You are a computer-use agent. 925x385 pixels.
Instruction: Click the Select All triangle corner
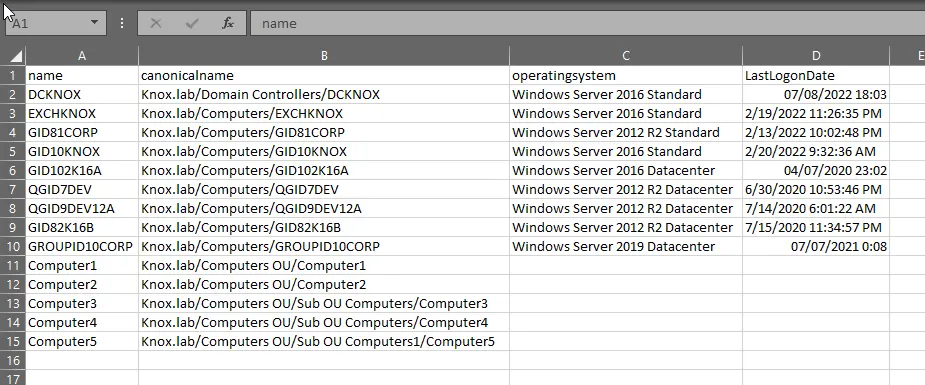pyautogui.click(x=17, y=56)
